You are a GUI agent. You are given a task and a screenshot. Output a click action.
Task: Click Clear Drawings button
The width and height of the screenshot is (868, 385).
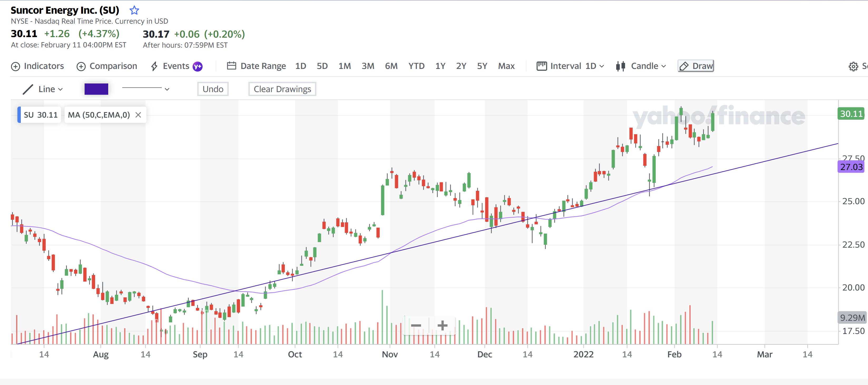tap(282, 89)
